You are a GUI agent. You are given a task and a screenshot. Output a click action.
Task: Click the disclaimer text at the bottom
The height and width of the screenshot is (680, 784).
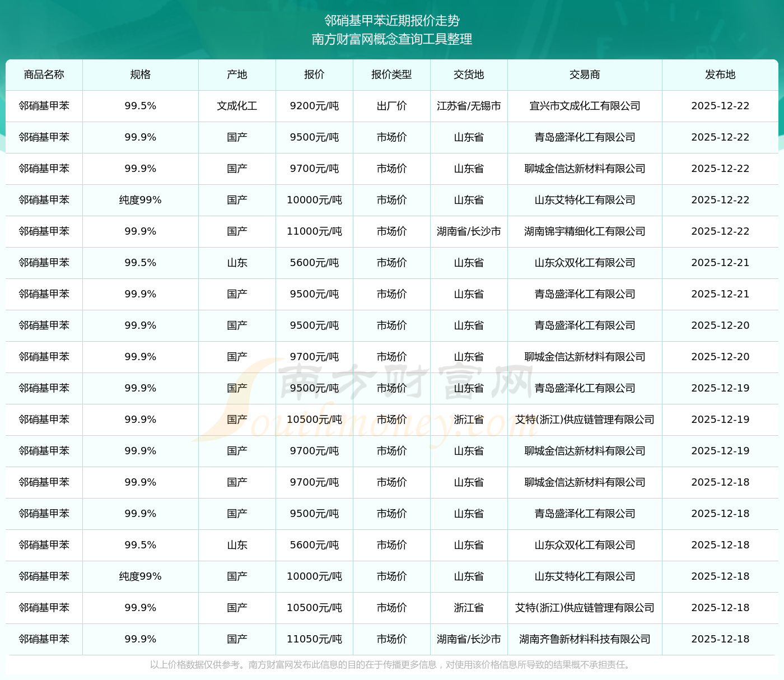coord(391,665)
